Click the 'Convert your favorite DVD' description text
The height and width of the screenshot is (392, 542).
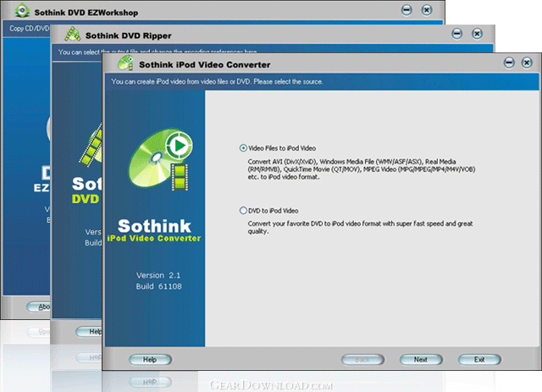click(360, 227)
